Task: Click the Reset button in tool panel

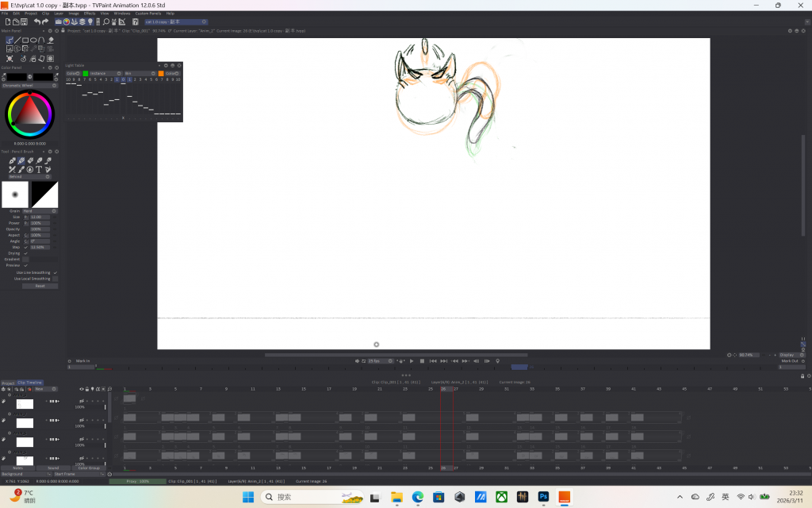Action: 39,286
